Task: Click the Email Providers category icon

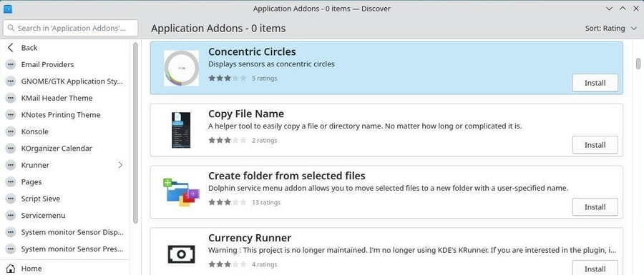Action: tap(11, 64)
